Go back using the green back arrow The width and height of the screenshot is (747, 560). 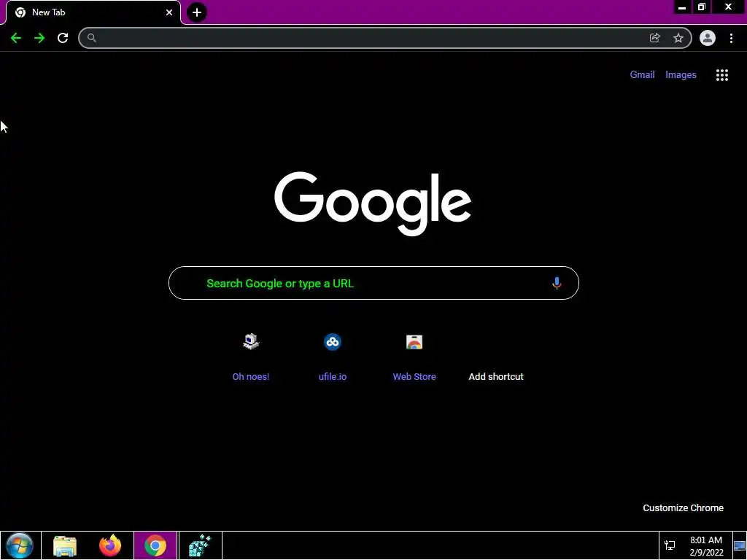coord(16,38)
